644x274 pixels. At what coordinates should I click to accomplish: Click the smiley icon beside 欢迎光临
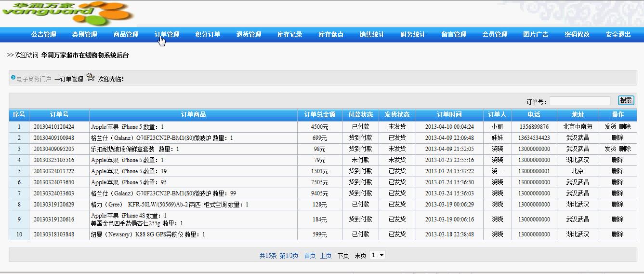[91, 78]
